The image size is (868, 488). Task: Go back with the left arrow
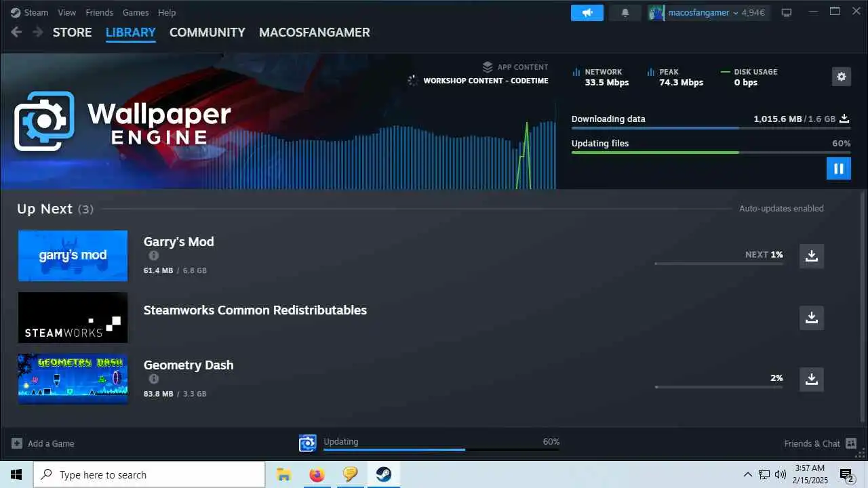(x=16, y=32)
